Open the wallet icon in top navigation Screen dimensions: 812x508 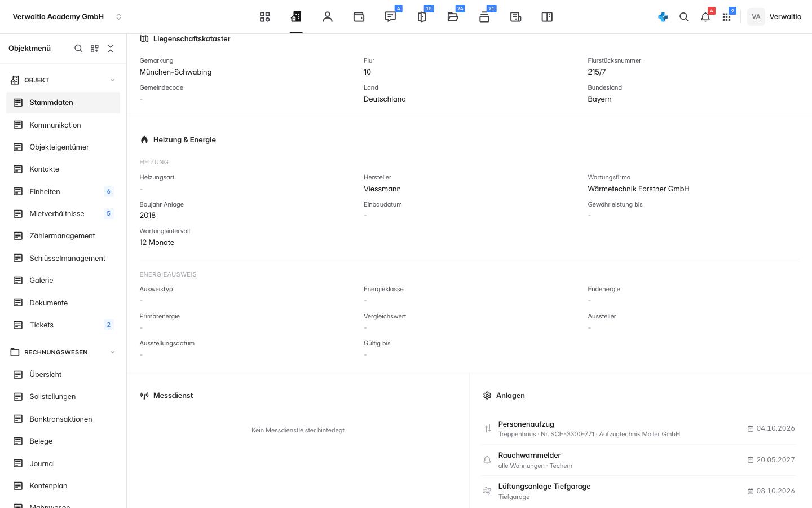[359, 17]
